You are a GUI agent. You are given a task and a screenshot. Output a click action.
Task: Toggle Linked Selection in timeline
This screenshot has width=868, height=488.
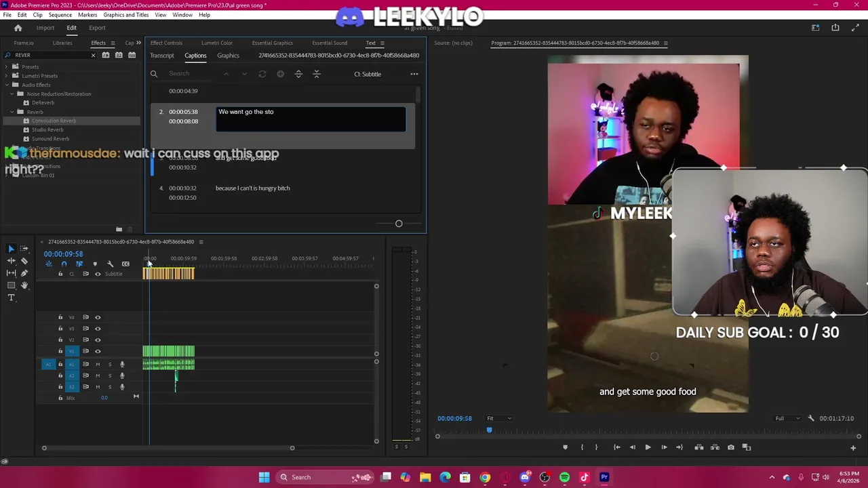tap(79, 264)
